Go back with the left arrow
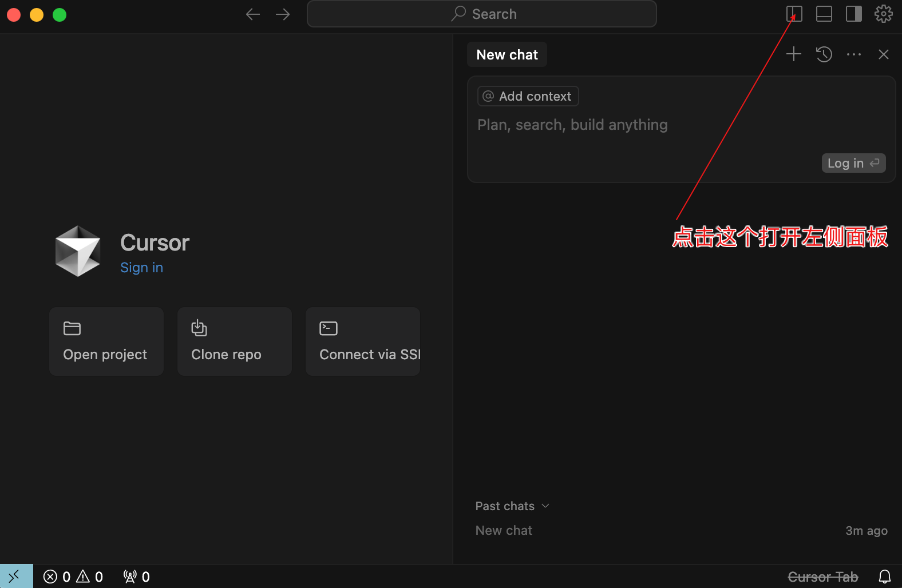This screenshot has width=902, height=588. [x=253, y=14]
